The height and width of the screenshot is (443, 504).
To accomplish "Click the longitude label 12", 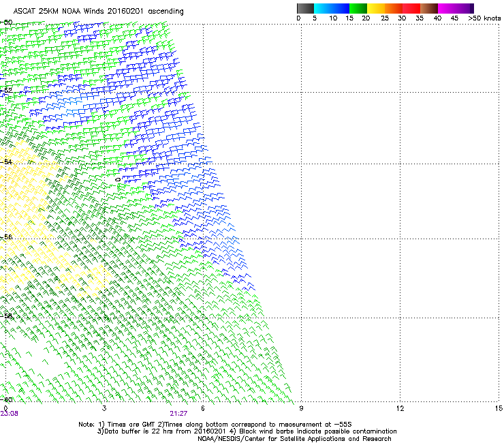I will click(400, 408).
